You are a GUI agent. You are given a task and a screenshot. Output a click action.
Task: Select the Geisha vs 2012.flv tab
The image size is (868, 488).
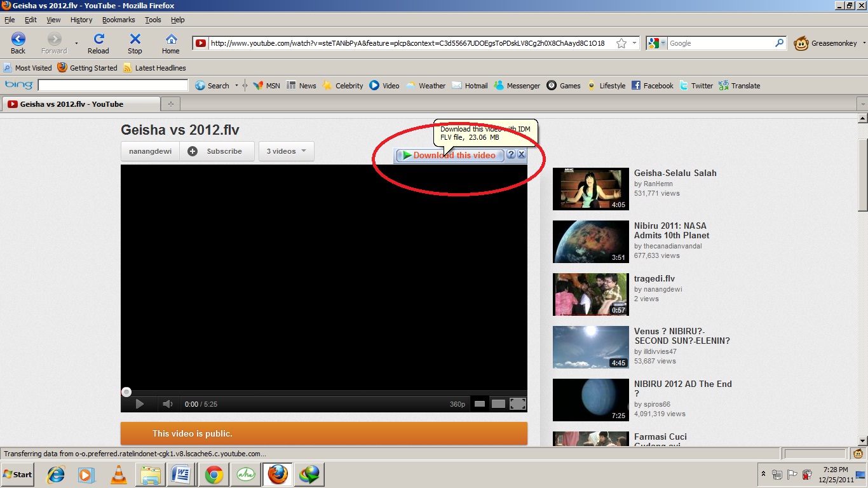(81, 104)
